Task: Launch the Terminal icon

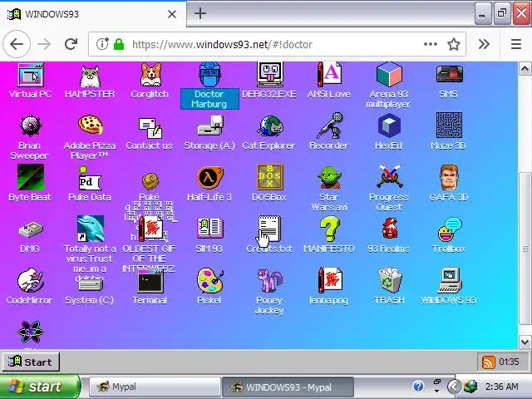Action: [x=150, y=281]
